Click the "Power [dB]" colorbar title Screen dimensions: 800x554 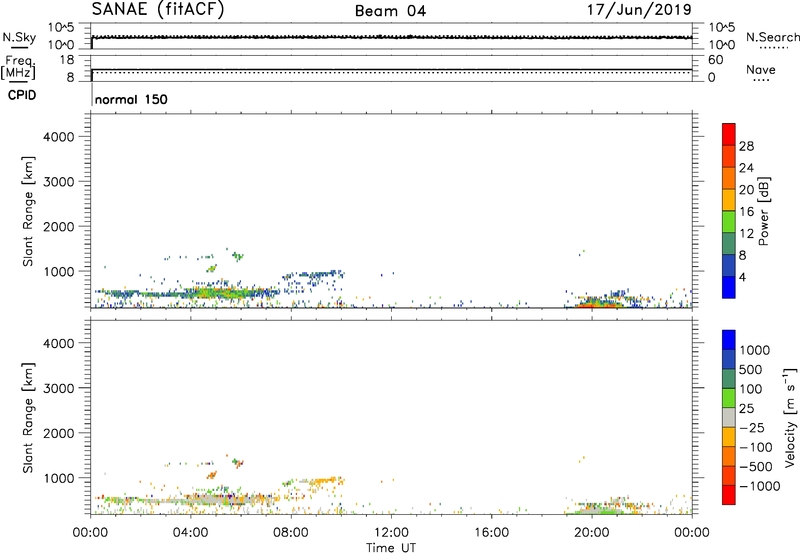[x=764, y=211]
